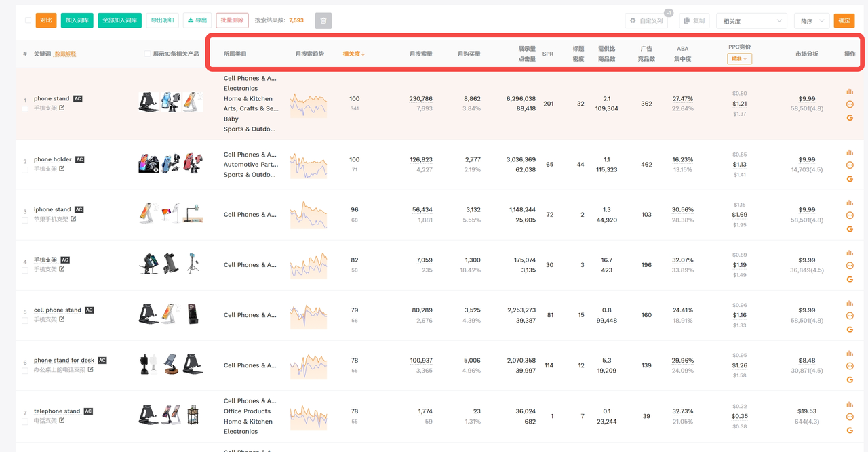Click the AC badge next to cell phone stand
This screenshot has width=868, height=452.
pos(90,310)
